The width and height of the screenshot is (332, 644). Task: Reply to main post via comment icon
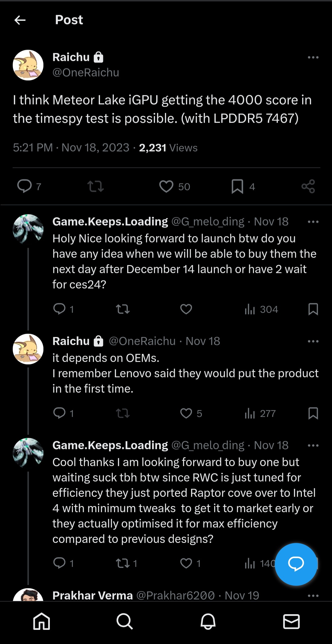click(25, 186)
